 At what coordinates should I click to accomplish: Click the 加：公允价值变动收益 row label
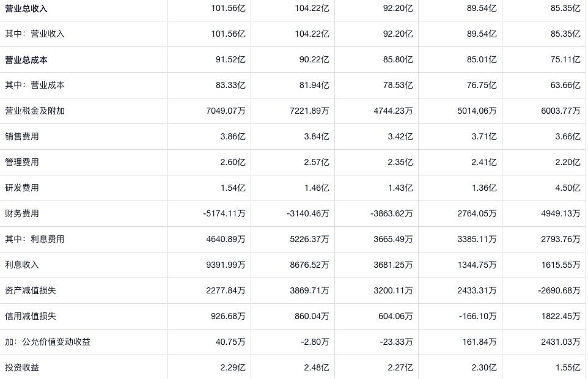48,342
